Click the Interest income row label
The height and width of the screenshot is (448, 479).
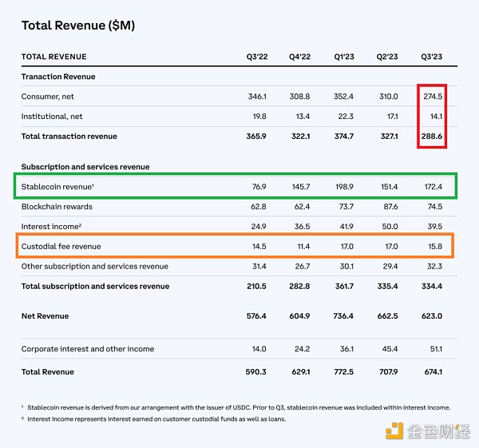(53, 228)
